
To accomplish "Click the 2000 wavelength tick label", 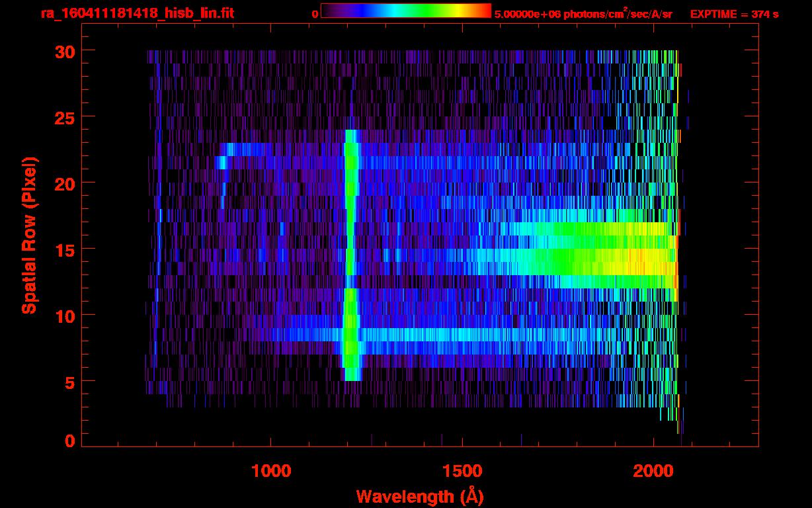I will (x=653, y=471).
